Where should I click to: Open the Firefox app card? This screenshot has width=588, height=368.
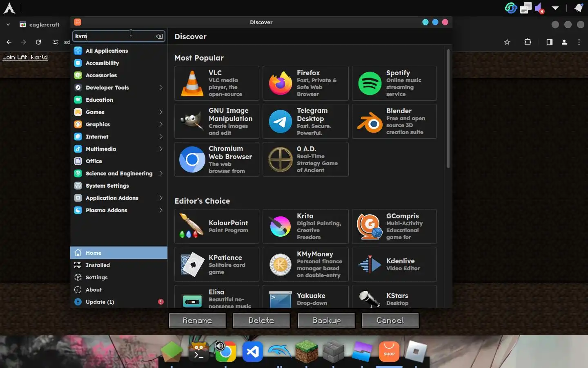[305, 83]
